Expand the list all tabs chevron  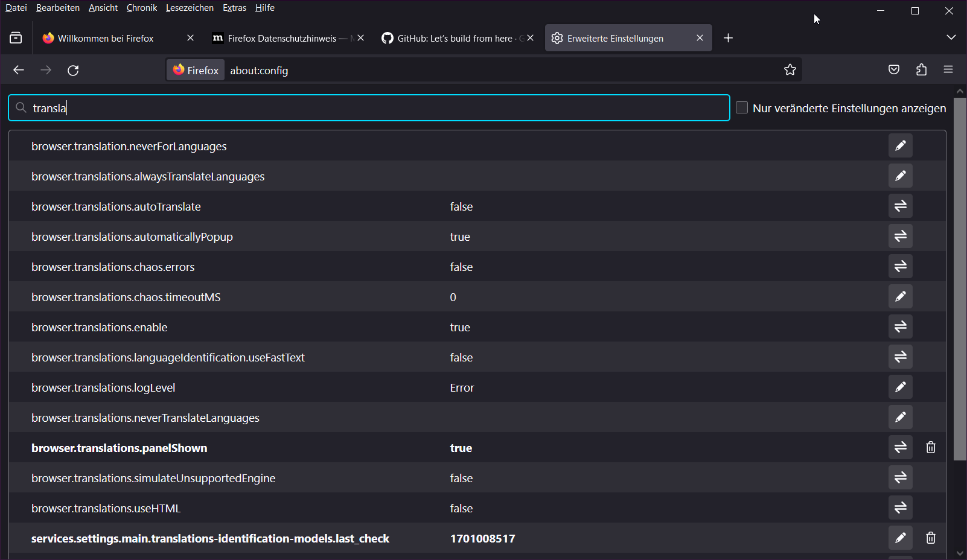(951, 37)
